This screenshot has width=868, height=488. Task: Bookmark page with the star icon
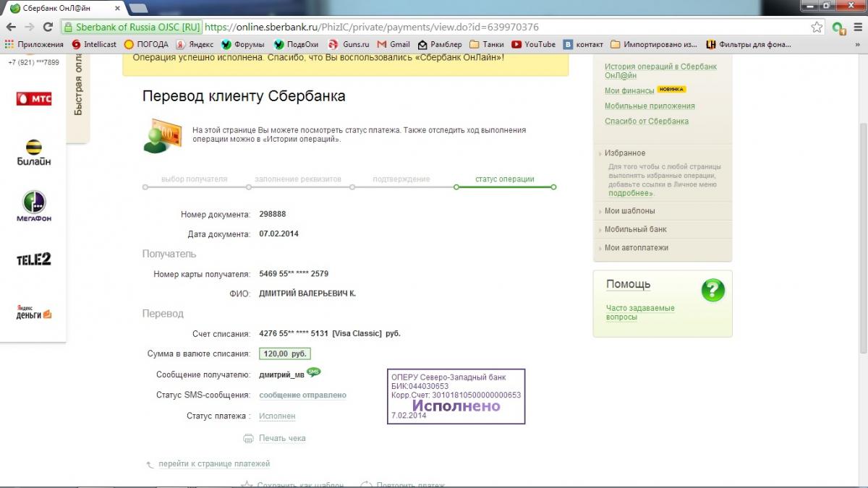pyautogui.click(x=817, y=27)
